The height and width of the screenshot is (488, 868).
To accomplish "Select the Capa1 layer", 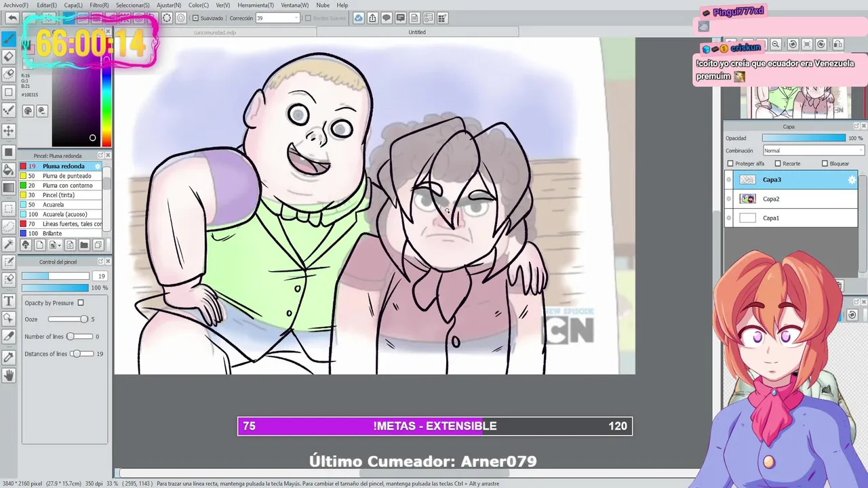I will coord(791,218).
